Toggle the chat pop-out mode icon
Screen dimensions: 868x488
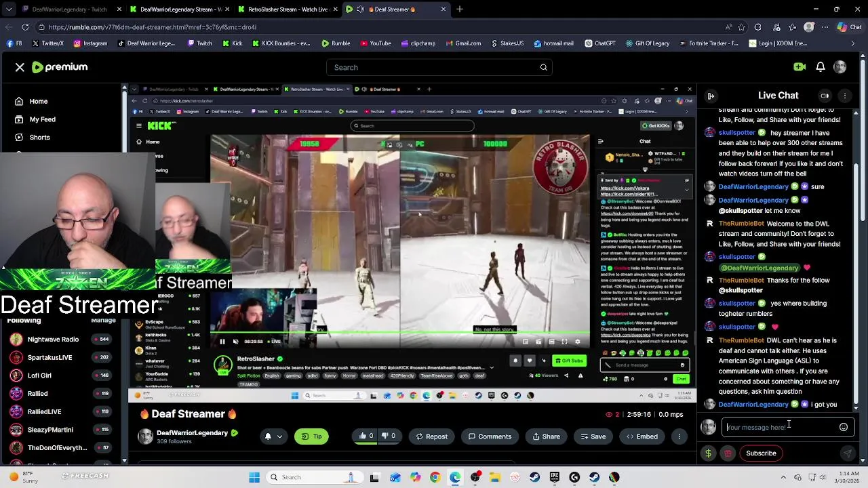click(825, 96)
